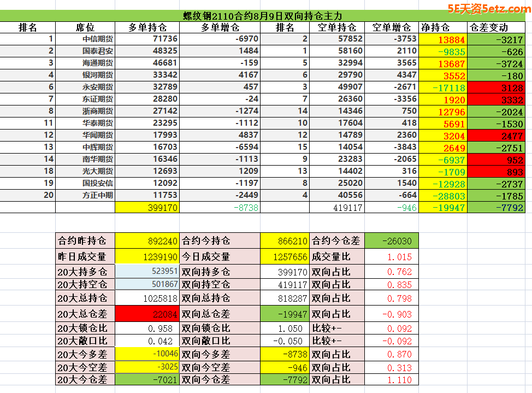Click the 席位 column header
The height and width of the screenshot is (393, 532).
click(x=85, y=27)
